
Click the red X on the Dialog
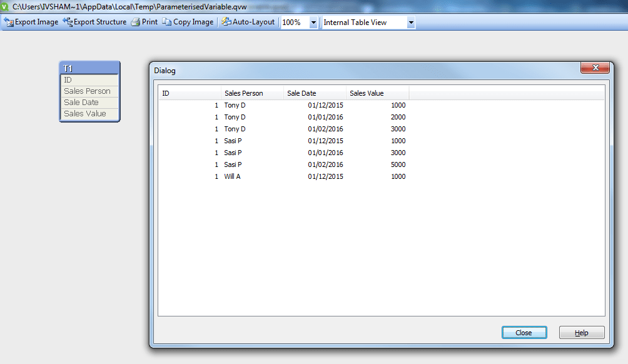pyautogui.click(x=595, y=68)
